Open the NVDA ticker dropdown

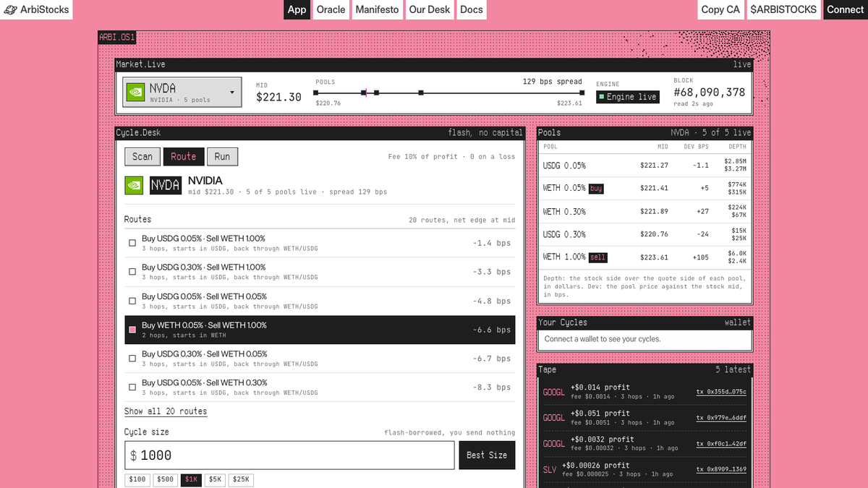point(182,93)
